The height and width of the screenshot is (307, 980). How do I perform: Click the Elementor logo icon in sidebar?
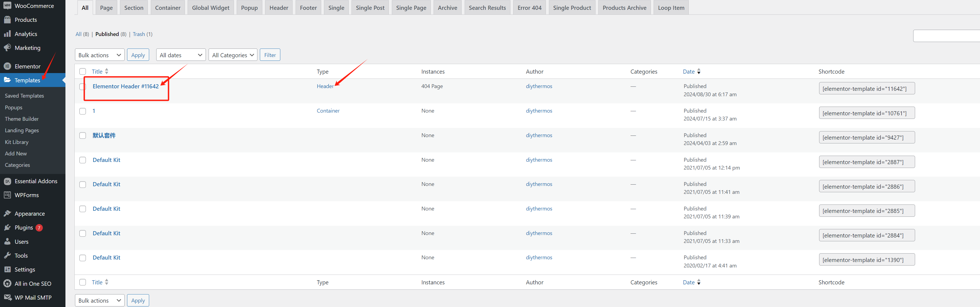7,66
